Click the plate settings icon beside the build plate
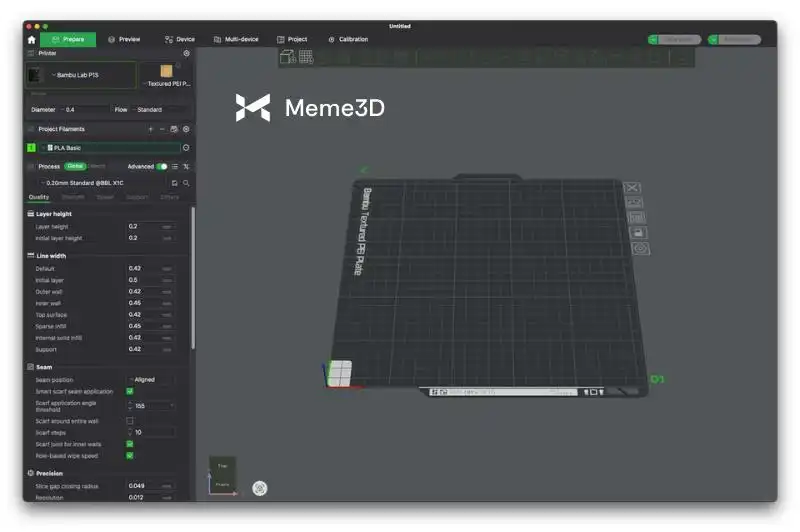 (640, 248)
